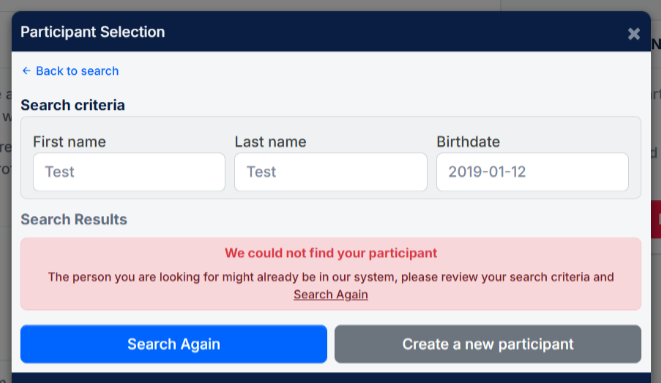
Task: Click the Search criteria heading
Action: tap(73, 105)
